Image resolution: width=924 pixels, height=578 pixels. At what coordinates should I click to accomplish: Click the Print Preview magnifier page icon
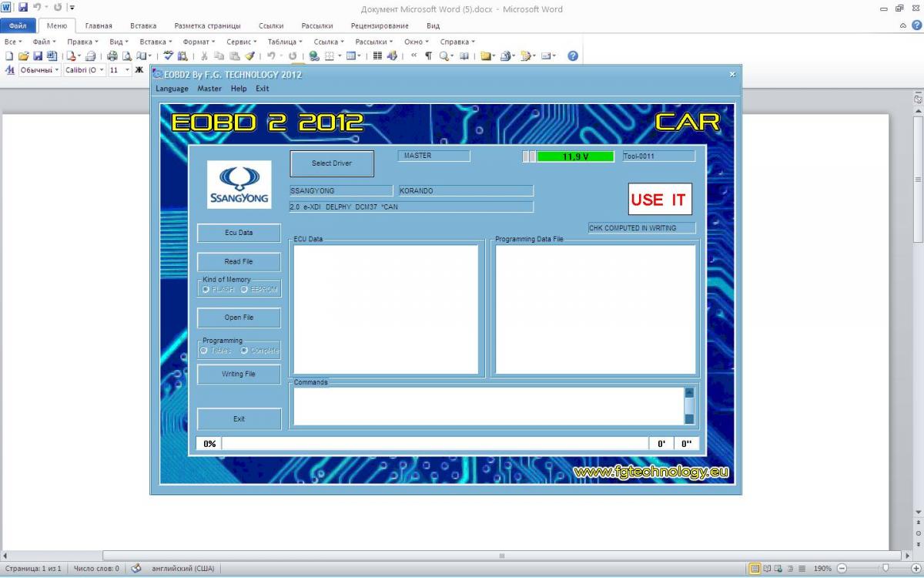click(x=126, y=56)
